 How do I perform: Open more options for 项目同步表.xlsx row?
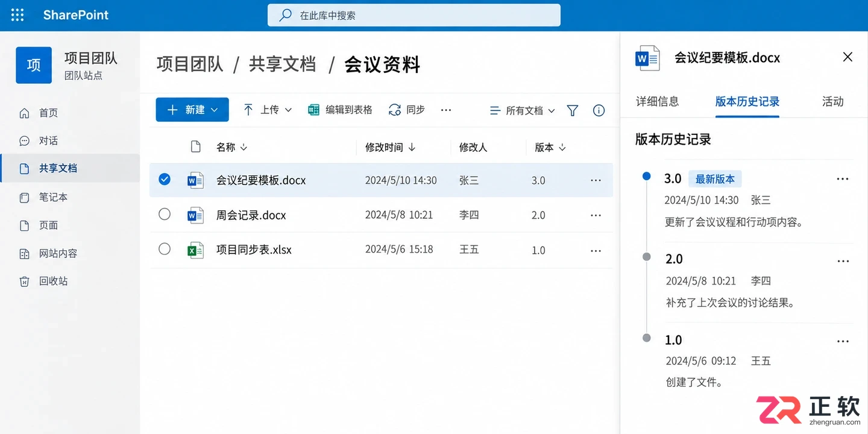coord(596,251)
